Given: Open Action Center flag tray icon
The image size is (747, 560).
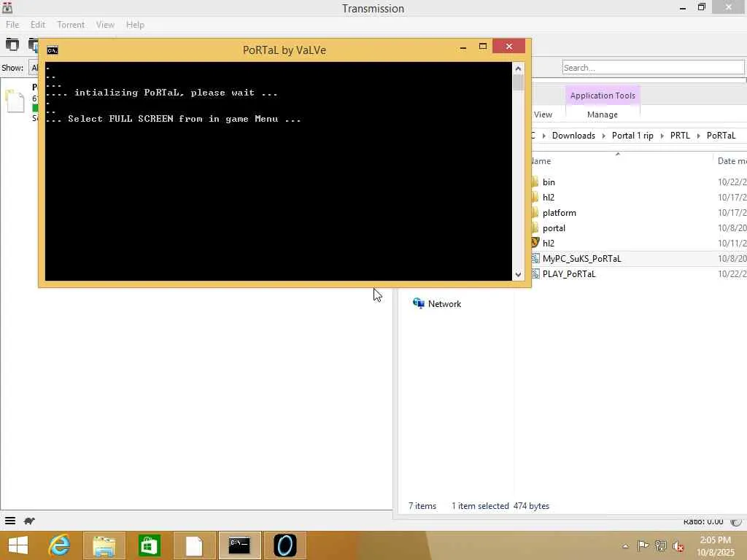Looking at the screenshot, I should [x=643, y=545].
